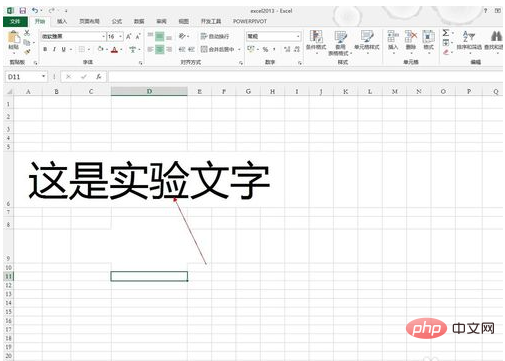Click the Percent Style icon
This screenshot has height=361, width=505.
point(265,49)
